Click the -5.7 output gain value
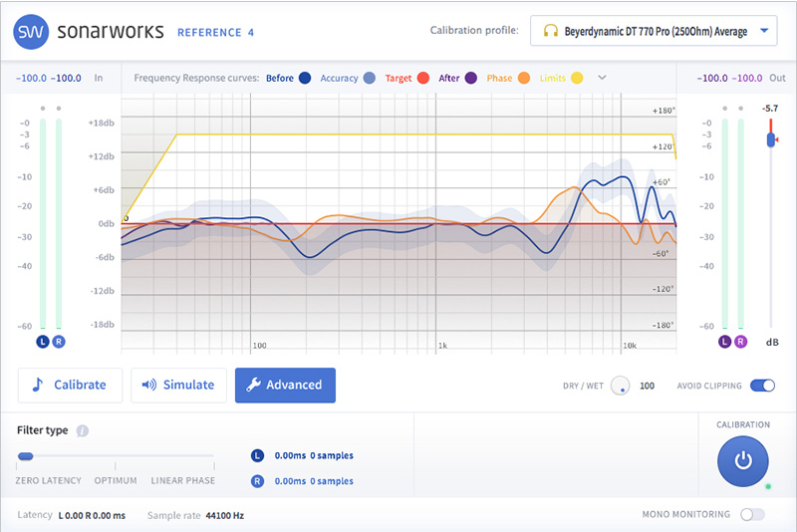Image resolution: width=797 pixels, height=532 pixels. 770,109
